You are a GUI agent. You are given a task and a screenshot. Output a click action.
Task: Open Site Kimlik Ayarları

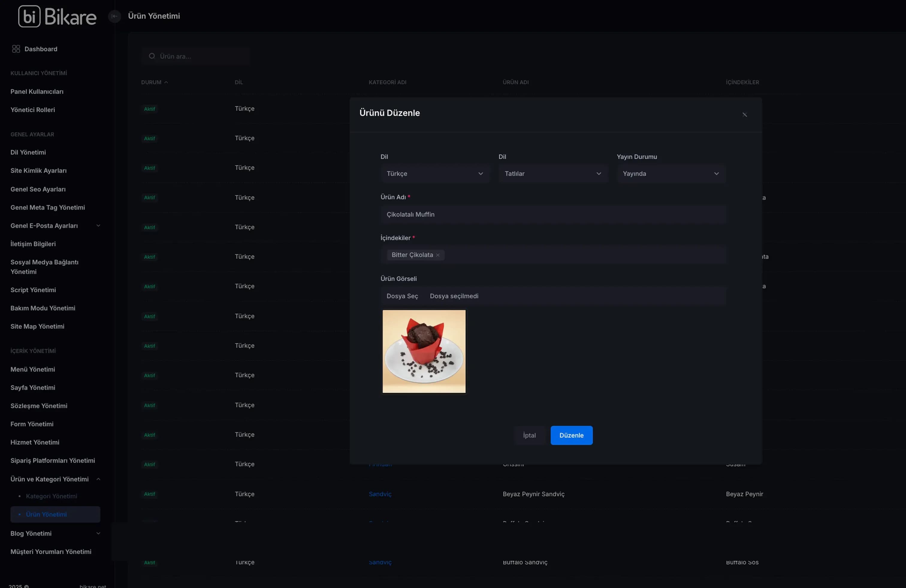click(x=38, y=171)
